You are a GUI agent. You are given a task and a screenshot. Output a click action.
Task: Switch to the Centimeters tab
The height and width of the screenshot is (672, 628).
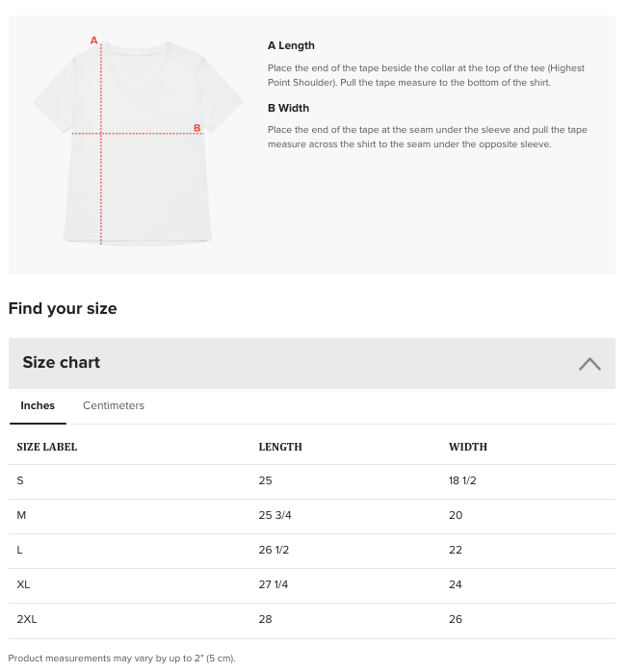coord(113,405)
